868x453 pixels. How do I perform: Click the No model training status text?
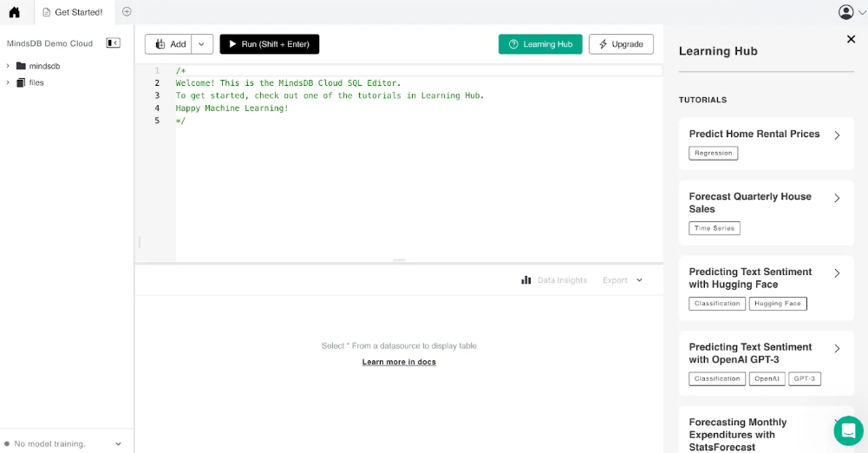coord(49,444)
